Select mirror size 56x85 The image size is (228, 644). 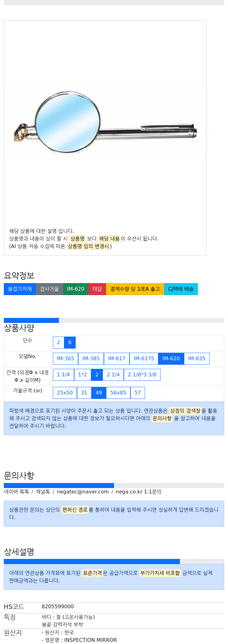(118, 393)
